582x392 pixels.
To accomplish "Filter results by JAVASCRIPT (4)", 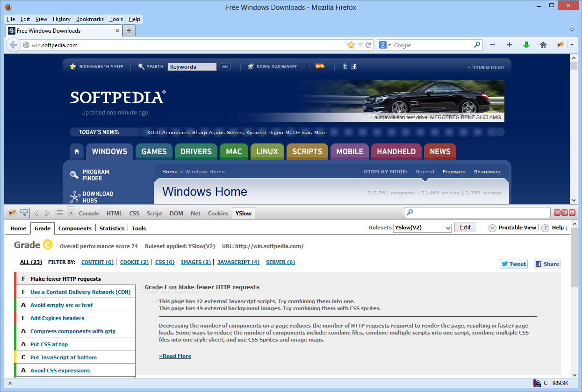I will (x=238, y=262).
